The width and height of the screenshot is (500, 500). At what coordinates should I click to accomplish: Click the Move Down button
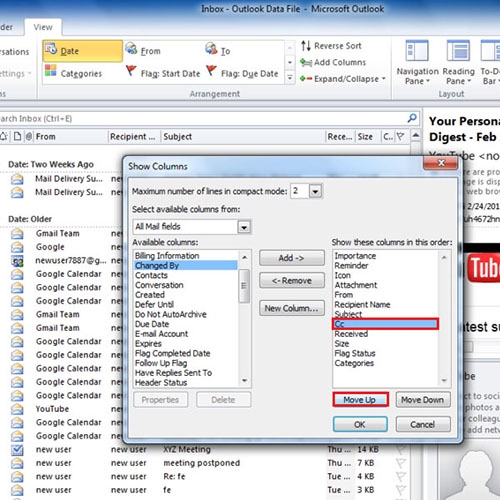point(423,400)
